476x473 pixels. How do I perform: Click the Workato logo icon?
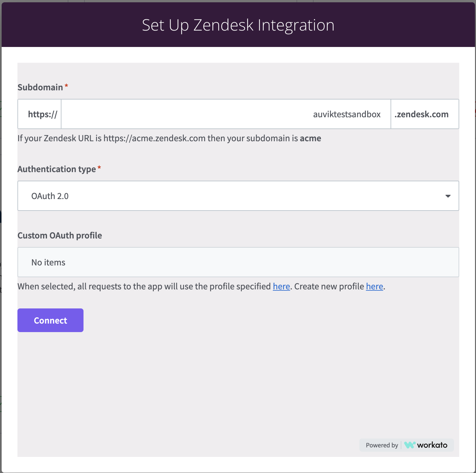(410, 445)
